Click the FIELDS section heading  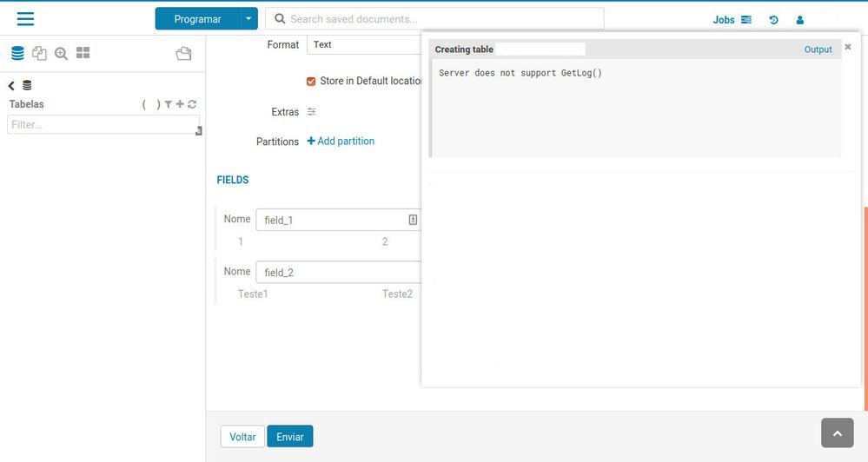233,180
